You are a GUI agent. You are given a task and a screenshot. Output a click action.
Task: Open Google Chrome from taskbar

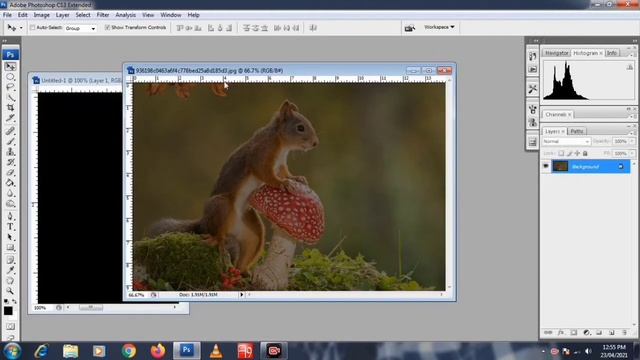point(129,351)
